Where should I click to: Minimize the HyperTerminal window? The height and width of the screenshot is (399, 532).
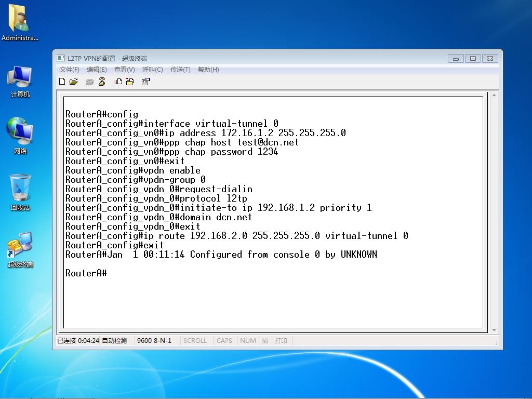[456, 59]
